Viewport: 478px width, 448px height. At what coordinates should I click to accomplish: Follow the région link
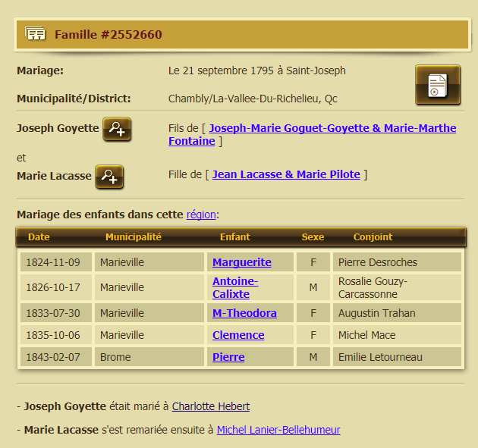pos(201,215)
